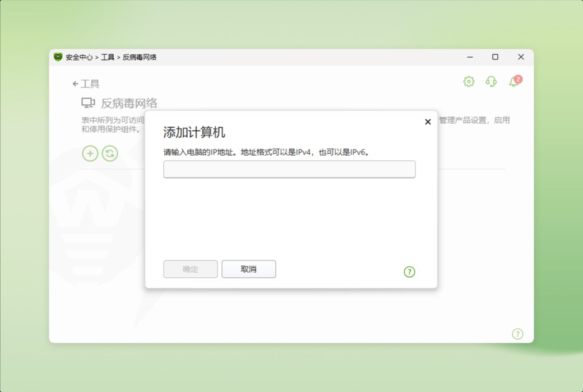Click the 确定 confirm button

[x=190, y=269]
